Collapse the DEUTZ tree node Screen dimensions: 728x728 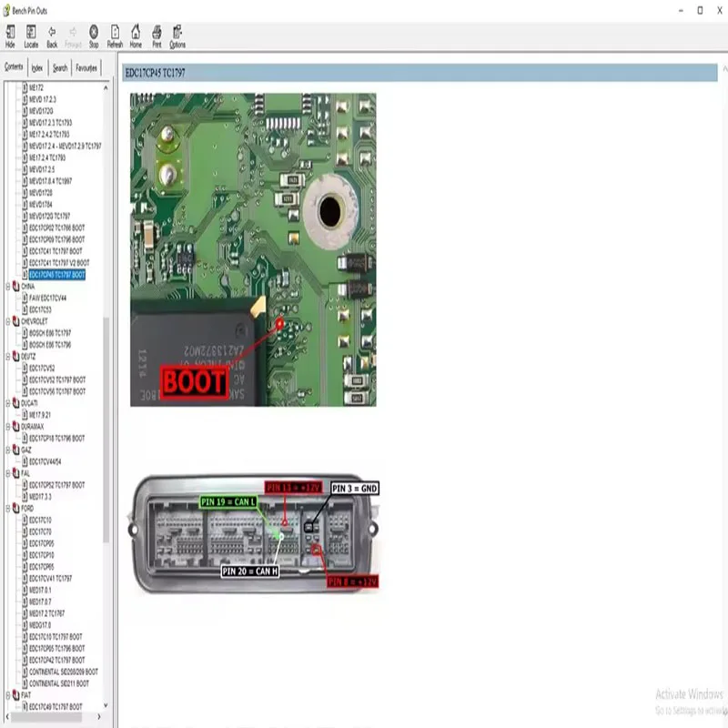[x=7, y=356]
